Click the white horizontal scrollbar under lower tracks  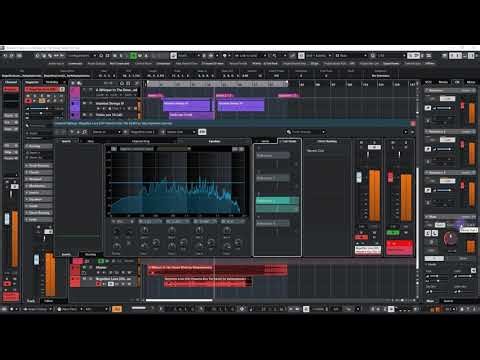[179, 300]
